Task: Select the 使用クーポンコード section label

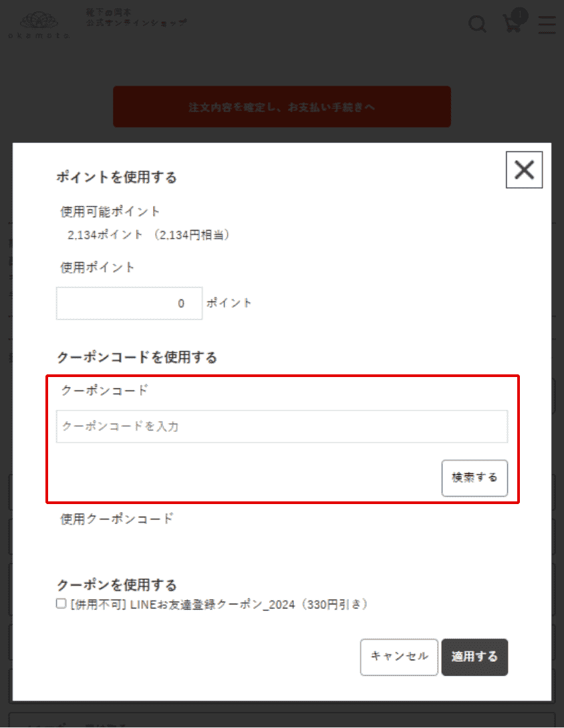Action: coord(114,518)
